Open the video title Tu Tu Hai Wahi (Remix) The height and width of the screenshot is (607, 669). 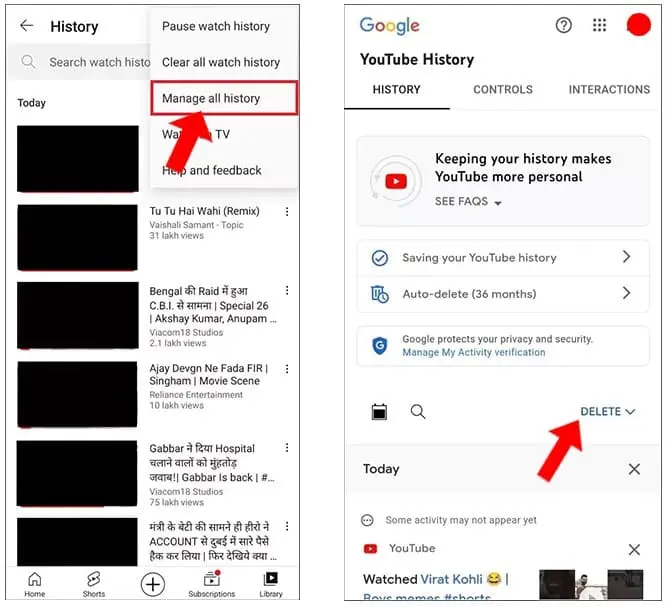204,211
